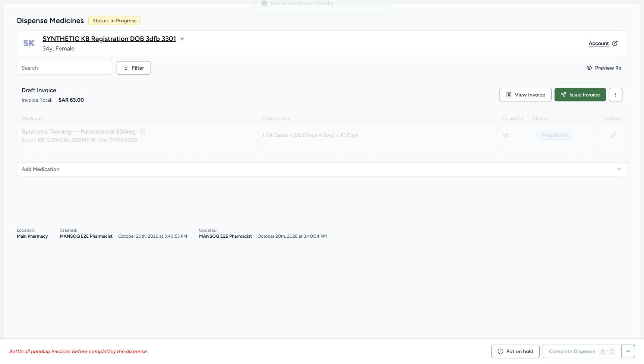Viewport: 644px width, 364px height.
Task: Click the dosage instructions text for Paracetamol
Action: [310, 135]
